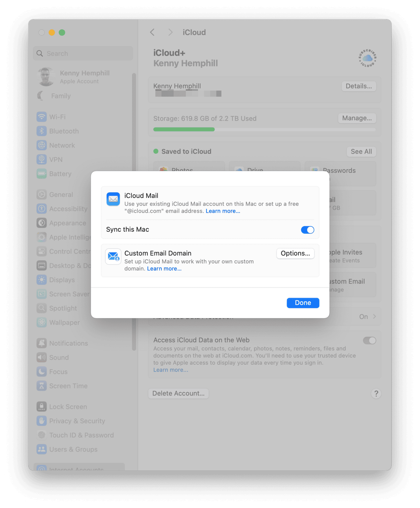
Task: Select the Displays icon in sidebar
Action: pyautogui.click(x=41, y=280)
